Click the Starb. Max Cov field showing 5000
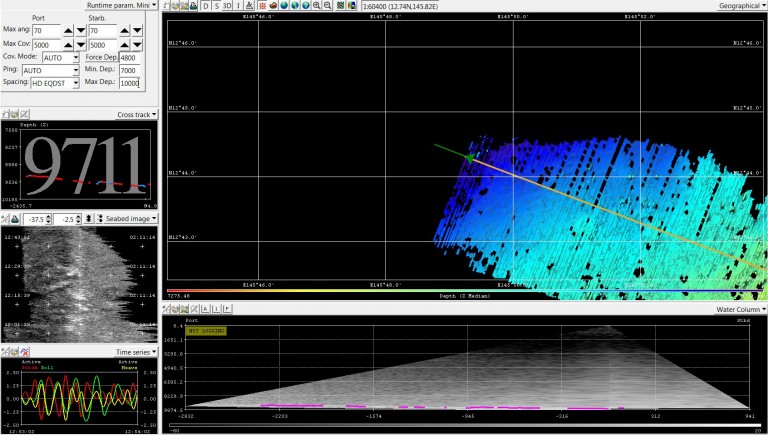768x435 pixels. 103,45
